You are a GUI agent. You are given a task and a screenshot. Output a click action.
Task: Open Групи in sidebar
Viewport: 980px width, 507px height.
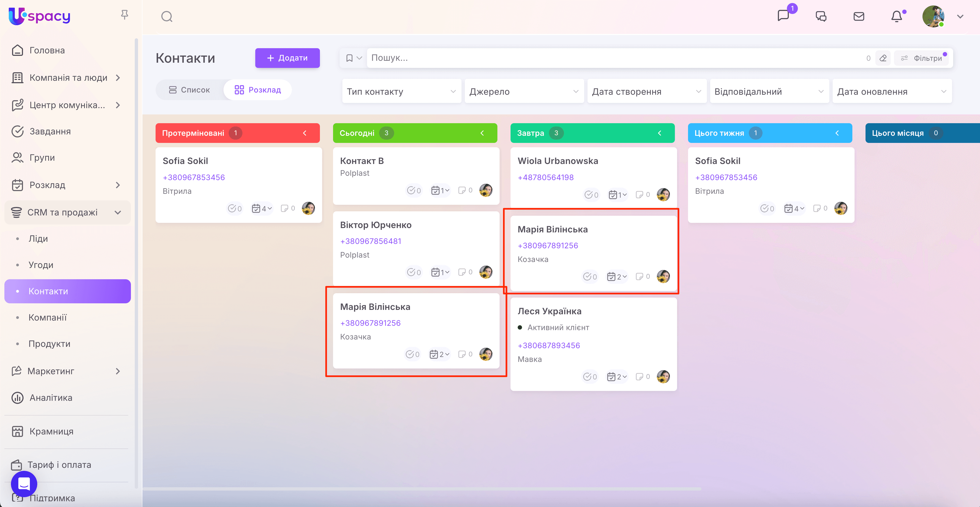68,157
